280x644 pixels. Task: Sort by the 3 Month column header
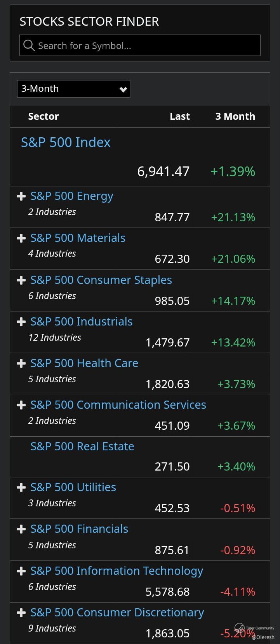(x=235, y=116)
